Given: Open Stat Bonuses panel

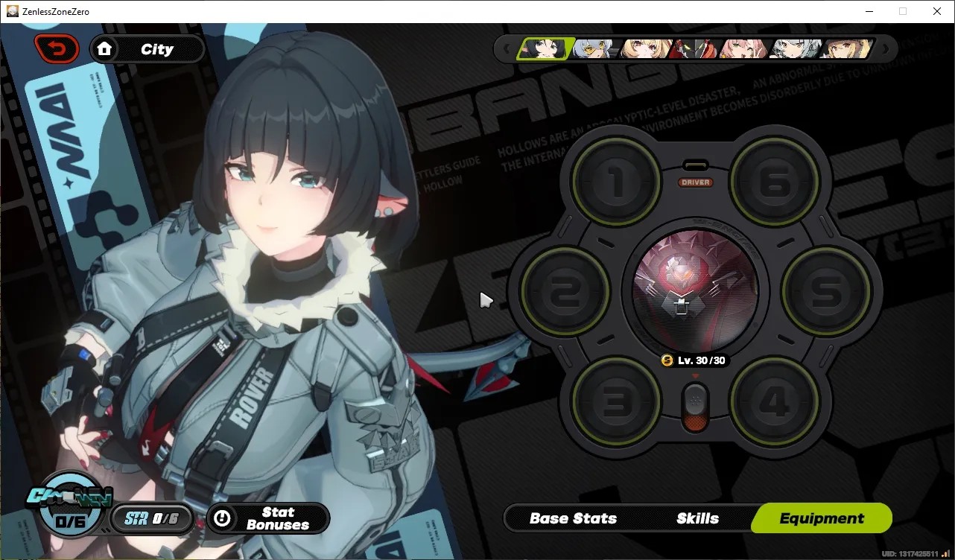Looking at the screenshot, I should click(268, 518).
